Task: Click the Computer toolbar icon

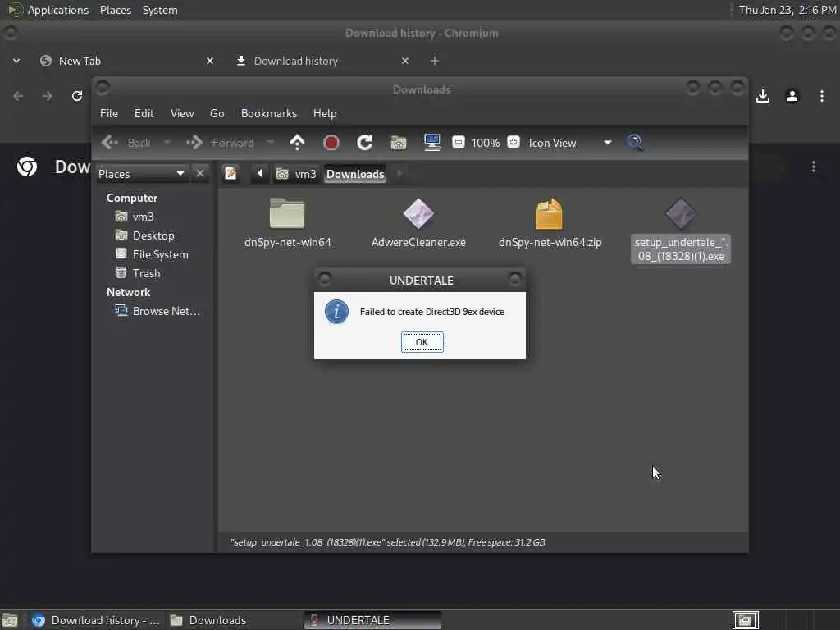Action: pyautogui.click(x=431, y=143)
